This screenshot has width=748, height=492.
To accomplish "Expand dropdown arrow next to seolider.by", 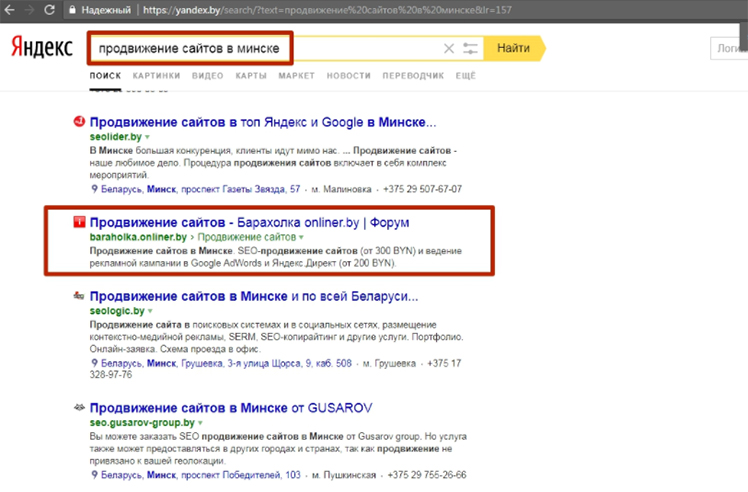I will [x=147, y=137].
